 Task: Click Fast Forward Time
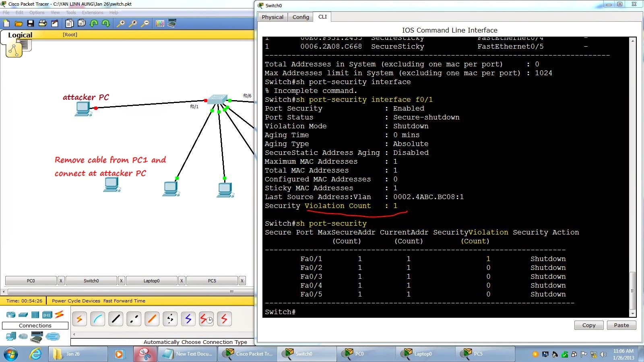(x=124, y=300)
